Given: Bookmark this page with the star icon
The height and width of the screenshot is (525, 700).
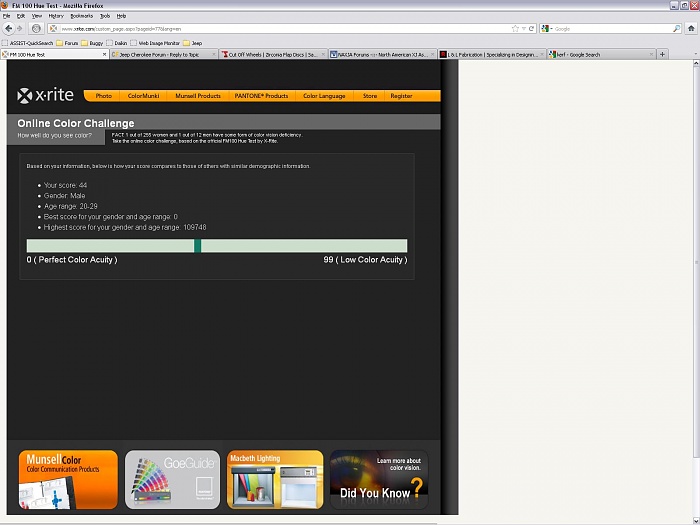Looking at the screenshot, I should (x=515, y=29).
